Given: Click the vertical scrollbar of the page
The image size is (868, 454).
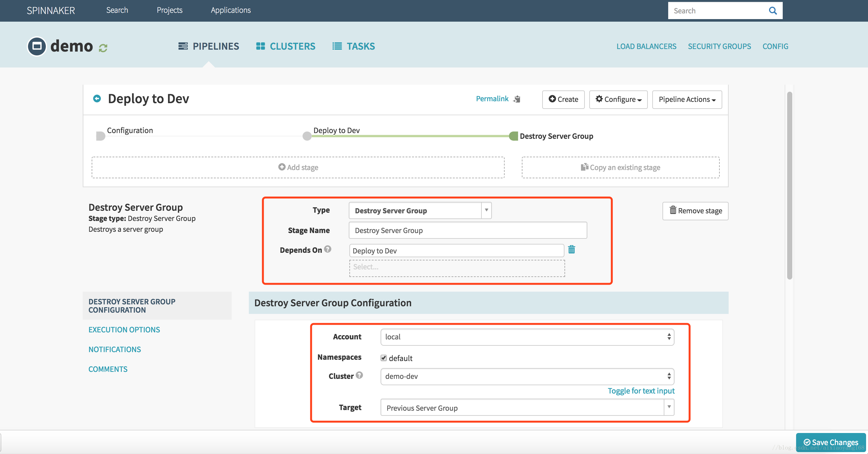Looking at the screenshot, I should 789,185.
